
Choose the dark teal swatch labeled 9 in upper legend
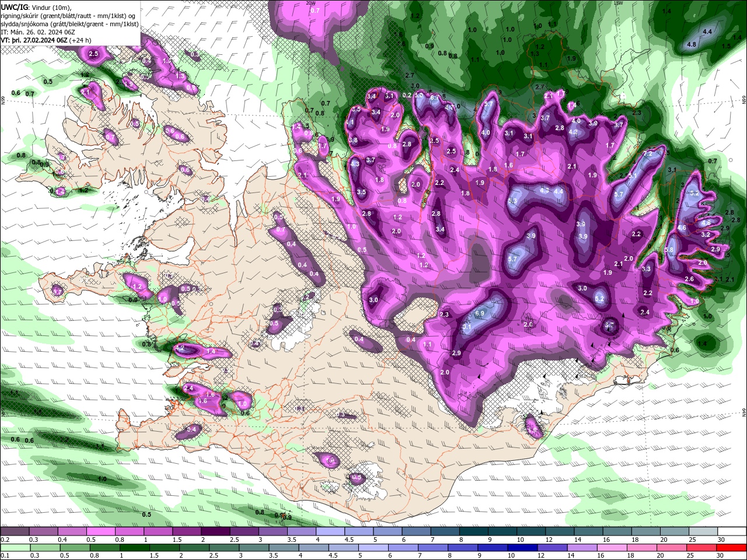[x=502, y=531]
